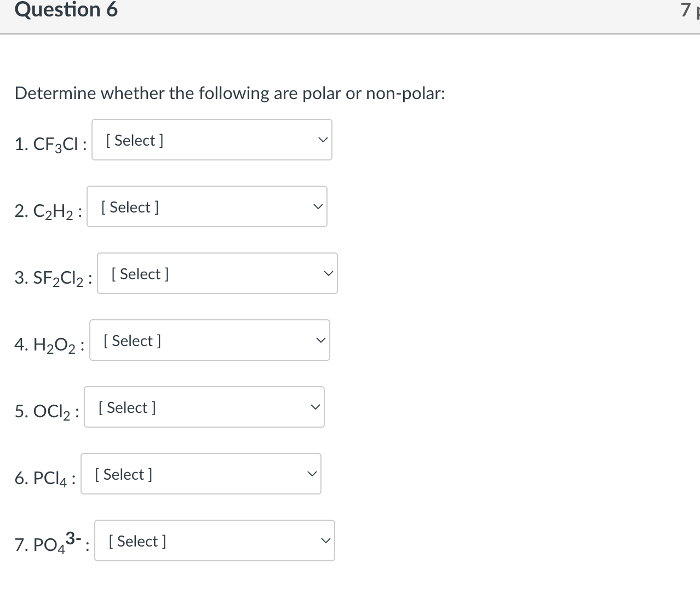Open the SF2Cl2 answer dropdown

point(217,273)
